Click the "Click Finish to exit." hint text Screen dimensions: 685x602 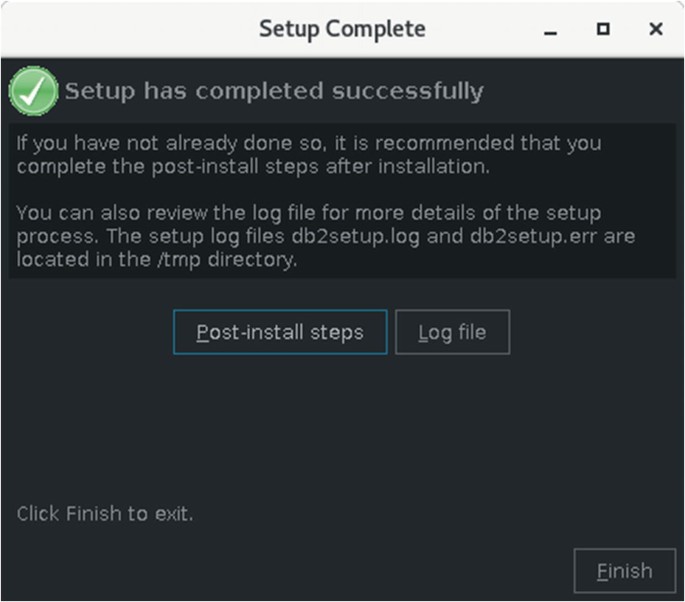point(105,514)
